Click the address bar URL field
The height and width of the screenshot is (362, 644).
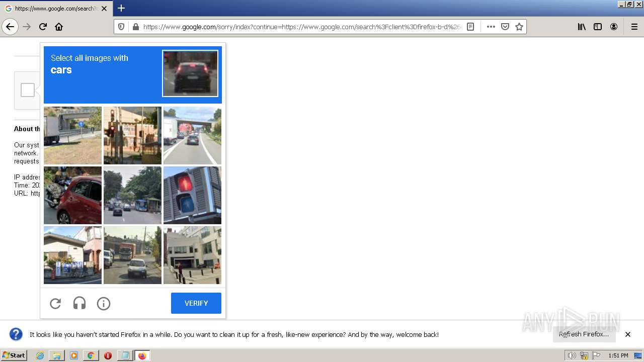(302, 27)
